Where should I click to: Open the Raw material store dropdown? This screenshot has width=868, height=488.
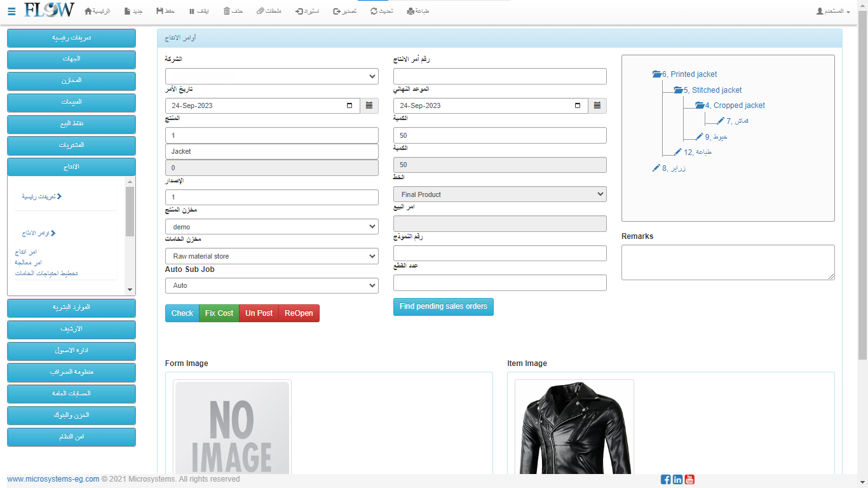point(271,256)
